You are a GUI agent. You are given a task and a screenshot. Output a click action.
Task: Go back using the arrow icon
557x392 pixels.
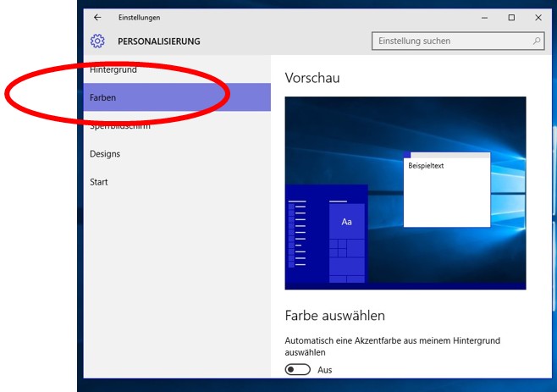(x=98, y=17)
